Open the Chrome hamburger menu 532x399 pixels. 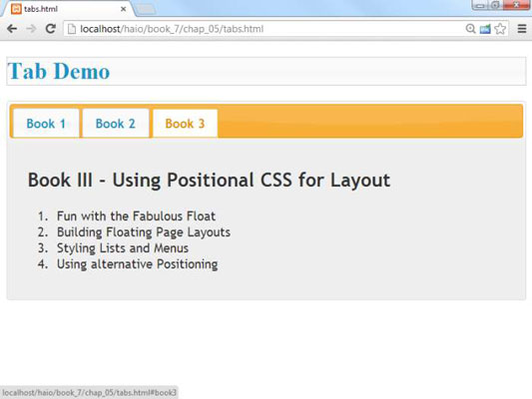tap(522, 29)
